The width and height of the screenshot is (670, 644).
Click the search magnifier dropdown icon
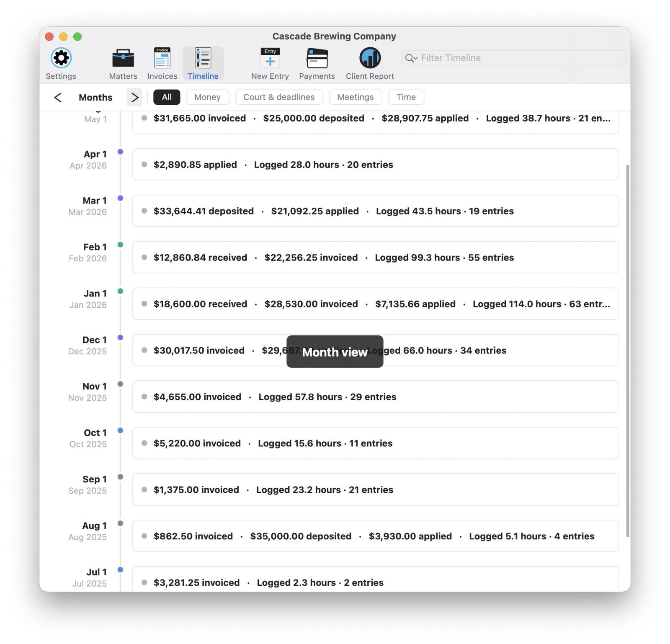[411, 58]
